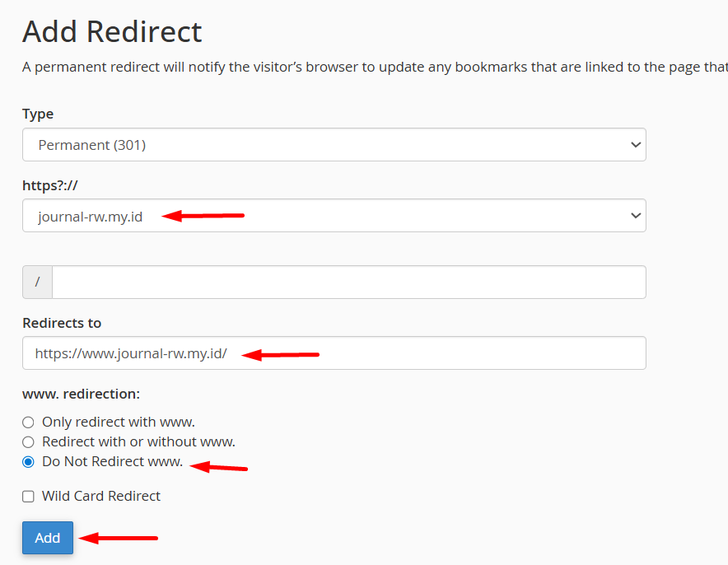Click the Add Redirect page heading

click(x=112, y=32)
